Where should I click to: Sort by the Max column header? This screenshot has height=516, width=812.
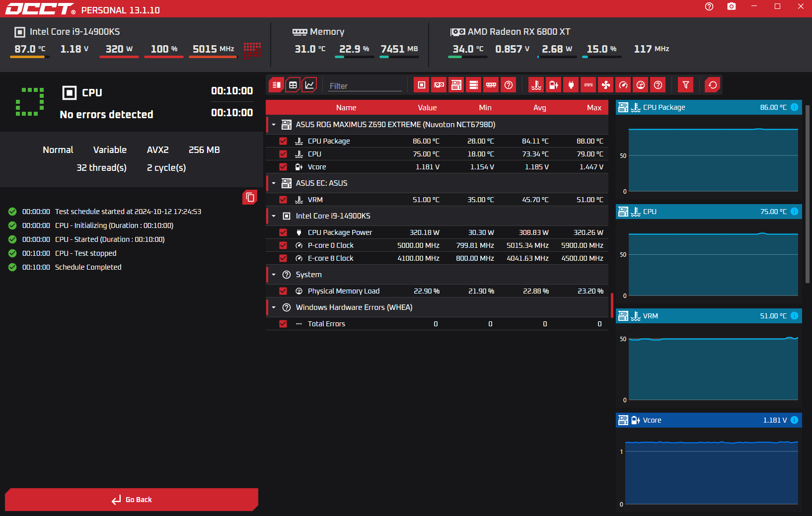(593, 108)
